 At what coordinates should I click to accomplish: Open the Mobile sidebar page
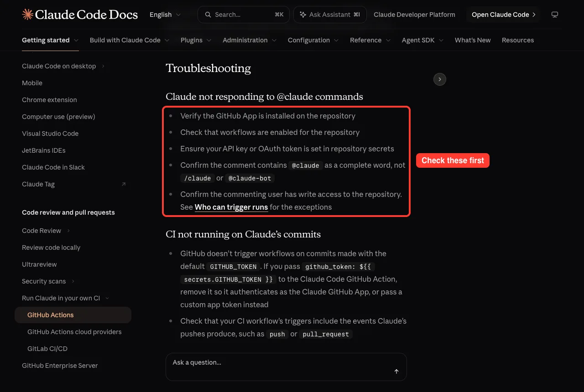tap(32, 83)
